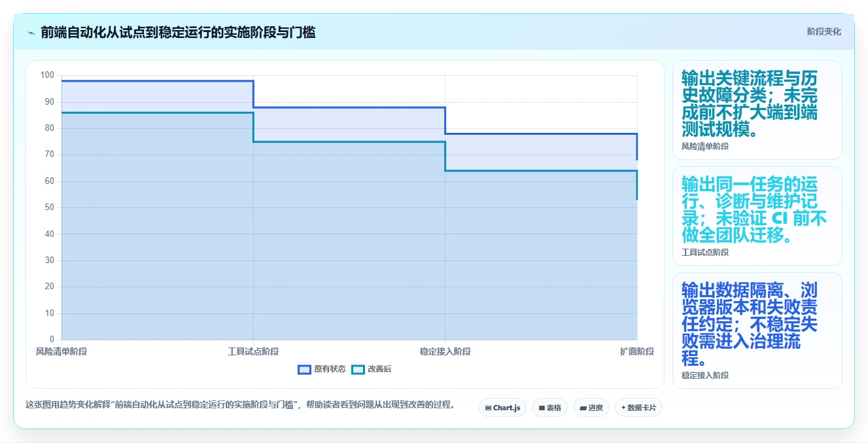This screenshot has height=443, width=868.
Task: Click the icon inside the Chart.js tag
Action: pyautogui.click(x=488, y=408)
